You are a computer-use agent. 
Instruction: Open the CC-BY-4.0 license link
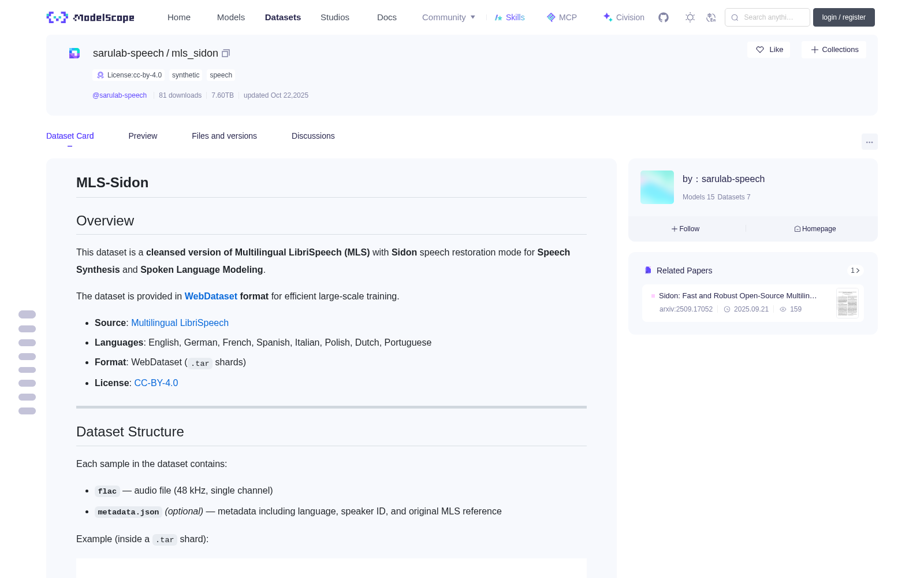click(x=156, y=383)
